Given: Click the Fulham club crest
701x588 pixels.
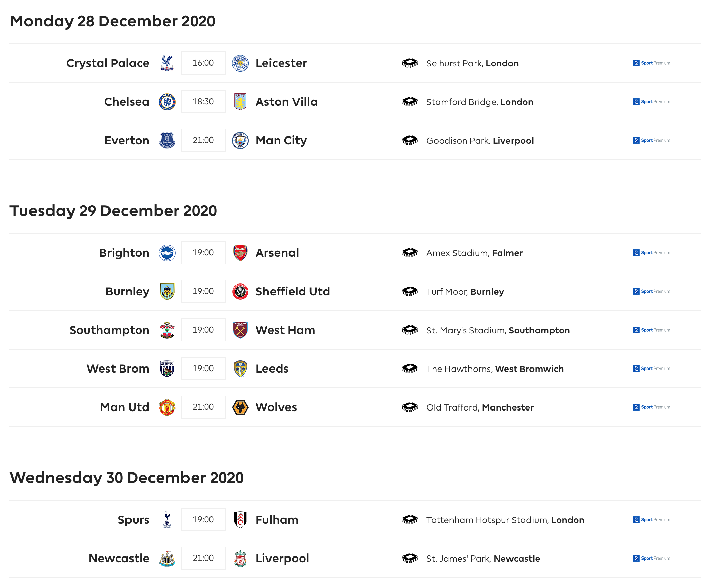Looking at the screenshot, I should point(240,520).
